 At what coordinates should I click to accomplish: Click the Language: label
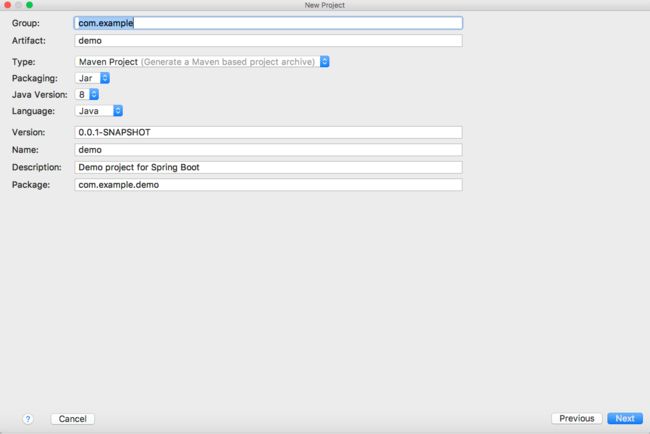(x=33, y=111)
